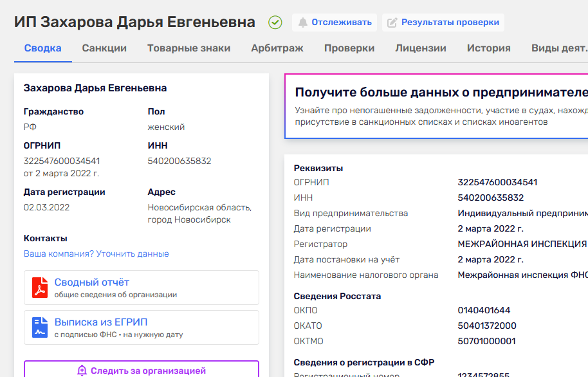Click the page title ИП Захарова Дарья Евгеньевна
Viewport: 588px width, 377px height.
(x=134, y=22)
